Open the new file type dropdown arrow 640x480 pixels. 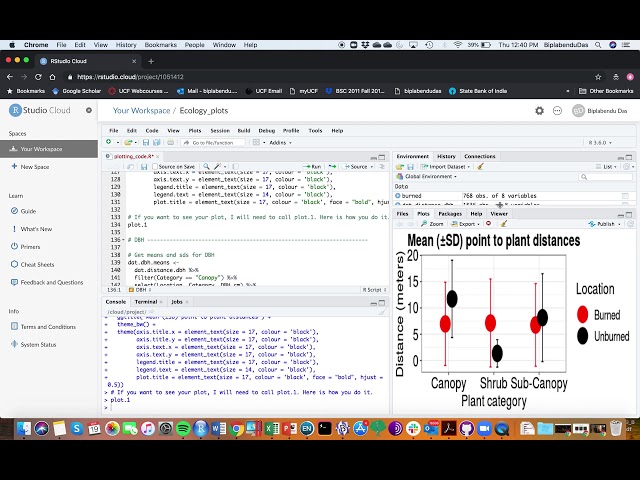pos(118,142)
